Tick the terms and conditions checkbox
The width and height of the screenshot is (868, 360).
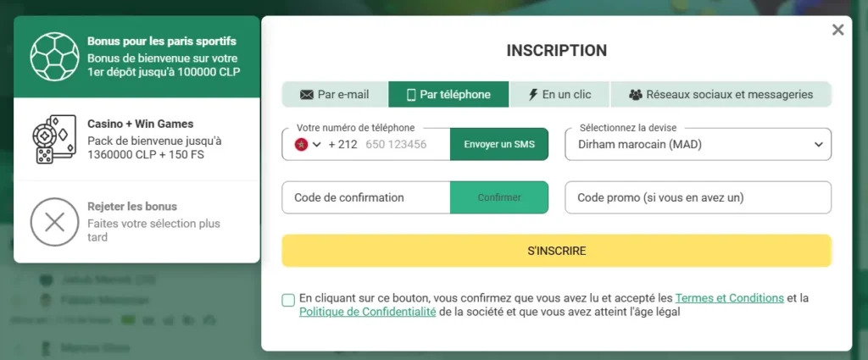tap(288, 300)
